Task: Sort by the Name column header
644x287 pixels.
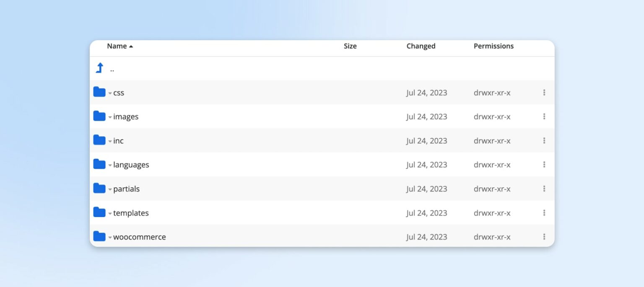Action: [x=117, y=46]
